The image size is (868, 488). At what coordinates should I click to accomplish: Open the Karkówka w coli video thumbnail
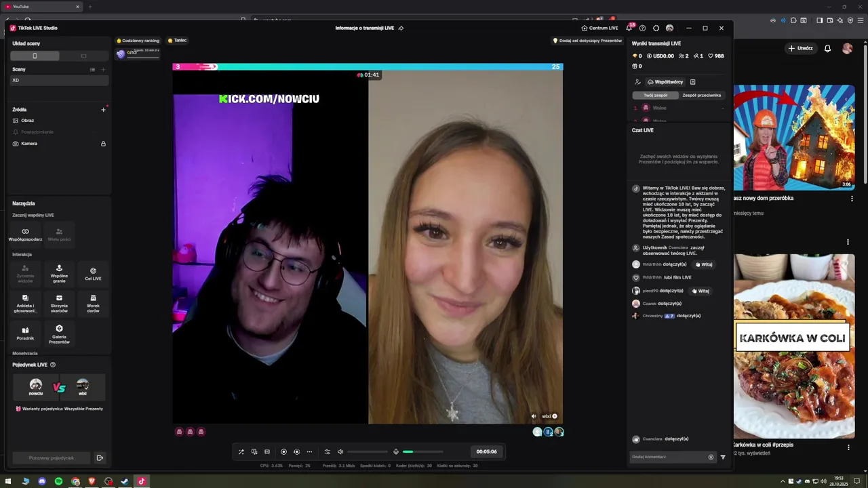794,346
